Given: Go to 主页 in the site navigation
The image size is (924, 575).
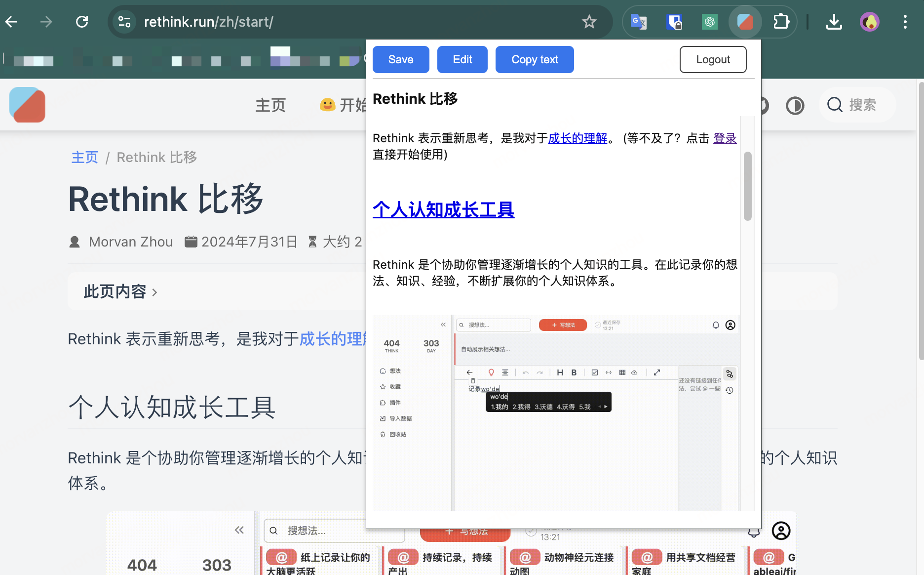Looking at the screenshot, I should [x=270, y=105].
